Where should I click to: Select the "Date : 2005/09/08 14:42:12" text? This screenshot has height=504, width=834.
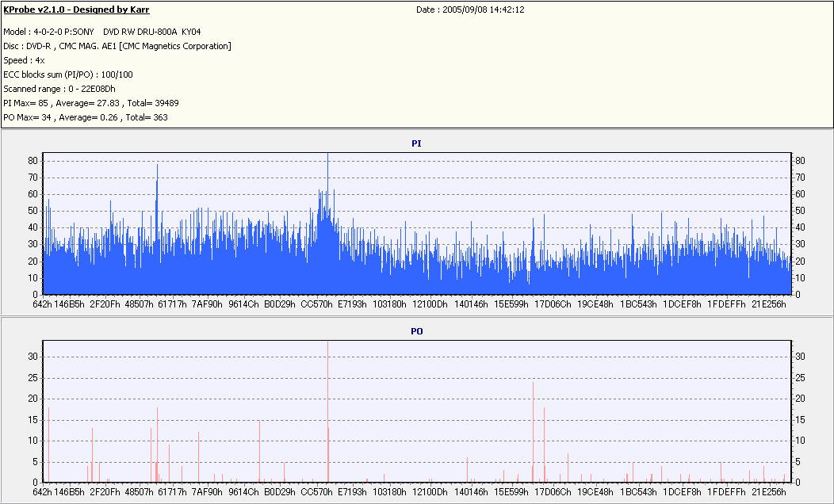(x=470, y=10)
